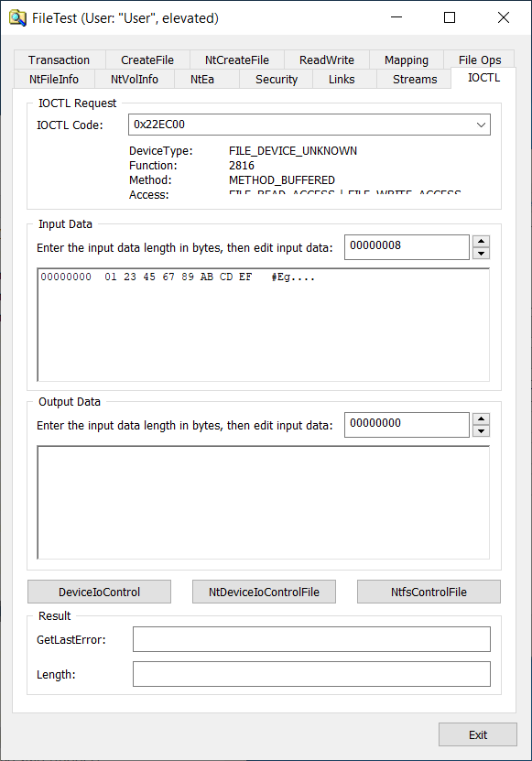This screenshot has height=761, width=532.
Task: Click the FileTest app icon in title bar
Action: (18, 18)
